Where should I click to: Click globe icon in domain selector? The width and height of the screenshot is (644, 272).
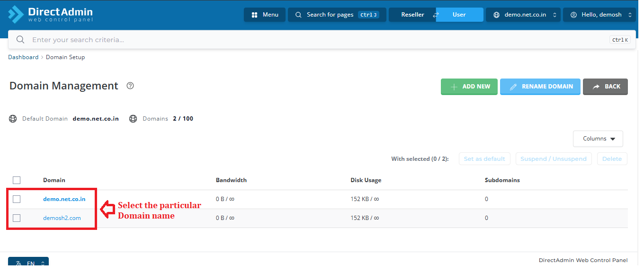tap(496, 15)
